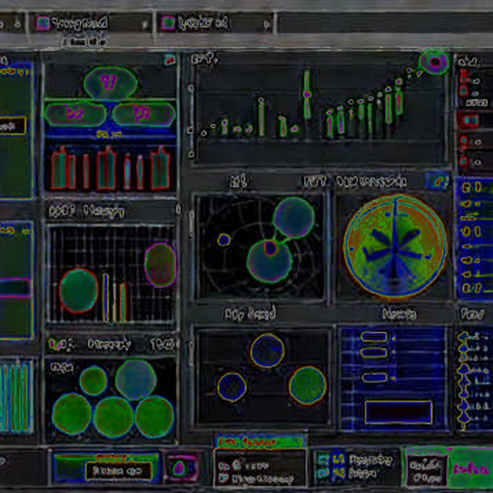
Task: Click the pink-text button at bottom right
Action: coord(471,469)
